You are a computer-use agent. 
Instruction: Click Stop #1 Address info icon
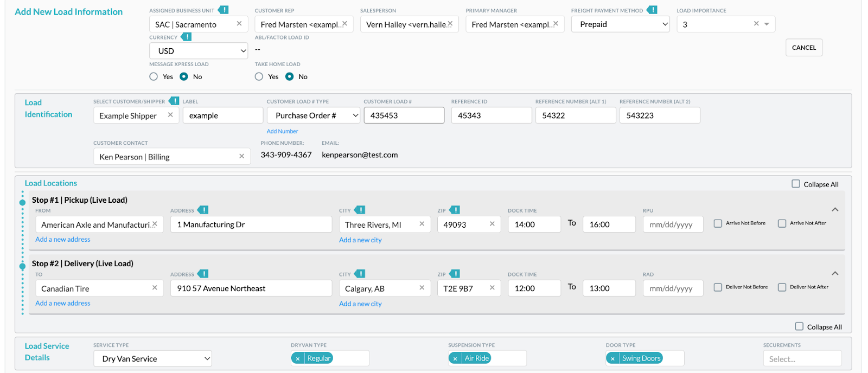pyautogui.click(x=203, y=210)
